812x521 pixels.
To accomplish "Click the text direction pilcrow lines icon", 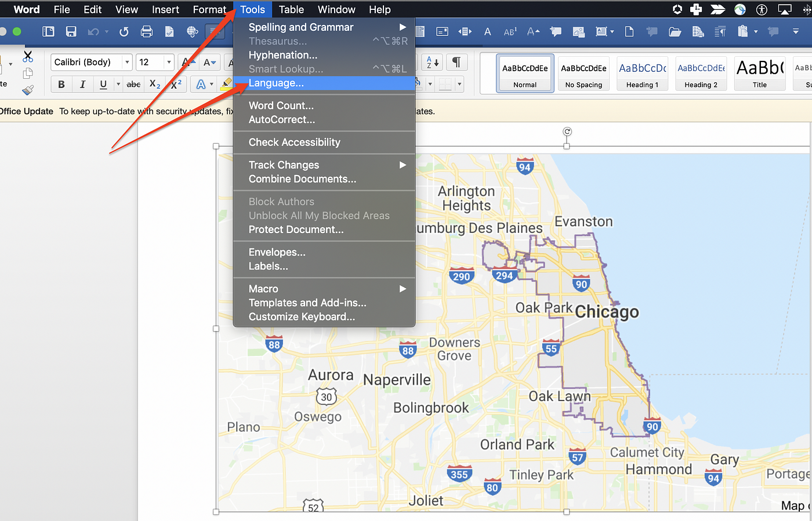I will pos(720,31).
